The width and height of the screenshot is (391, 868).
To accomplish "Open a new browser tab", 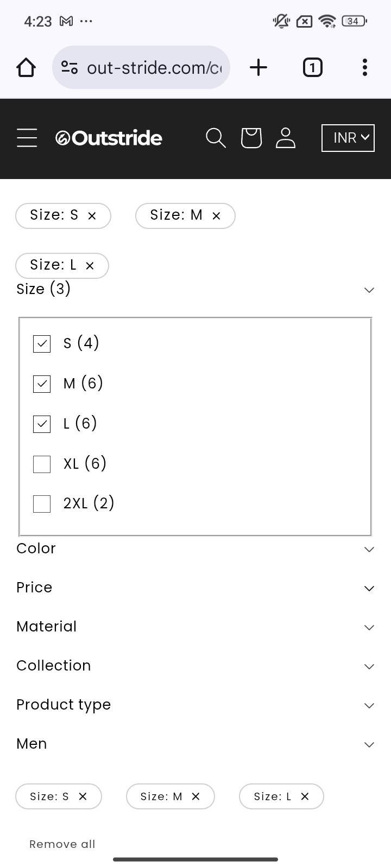I will (258, 68).
